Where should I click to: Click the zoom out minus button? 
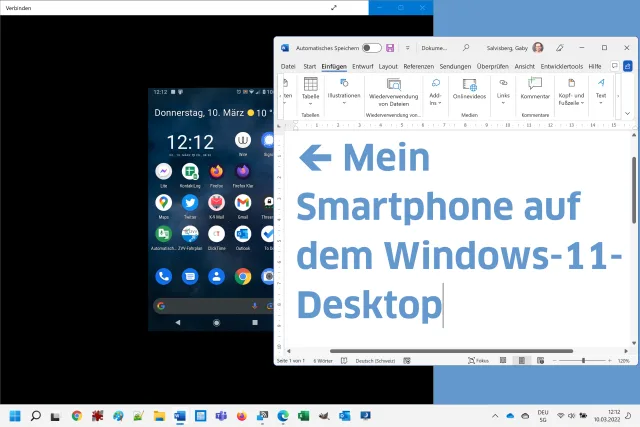click(x=554, y=361)
